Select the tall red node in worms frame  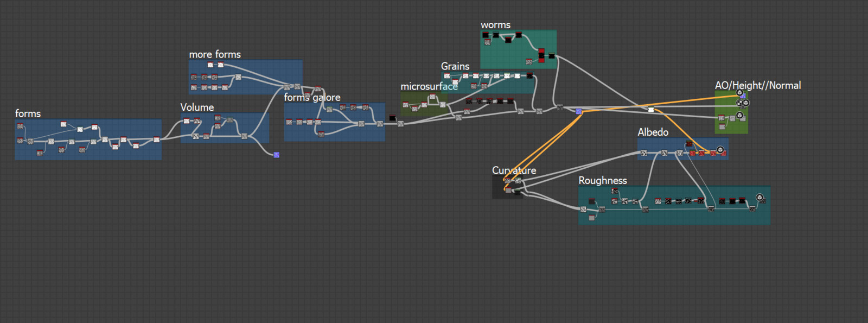point(541,55)
